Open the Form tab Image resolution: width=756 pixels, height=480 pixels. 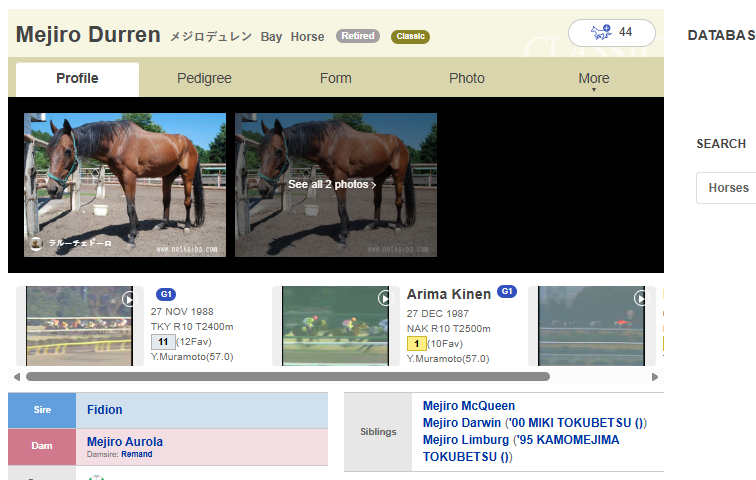tap(336, 79)
